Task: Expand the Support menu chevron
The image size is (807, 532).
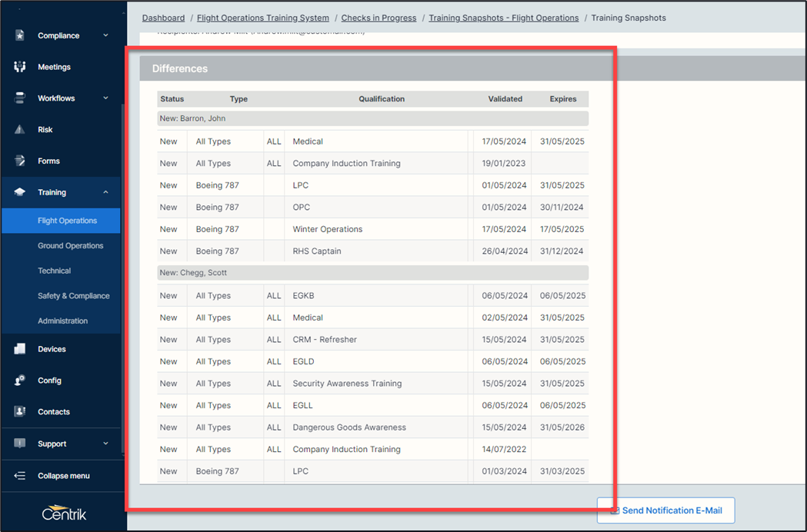Action: coord(105,444)
